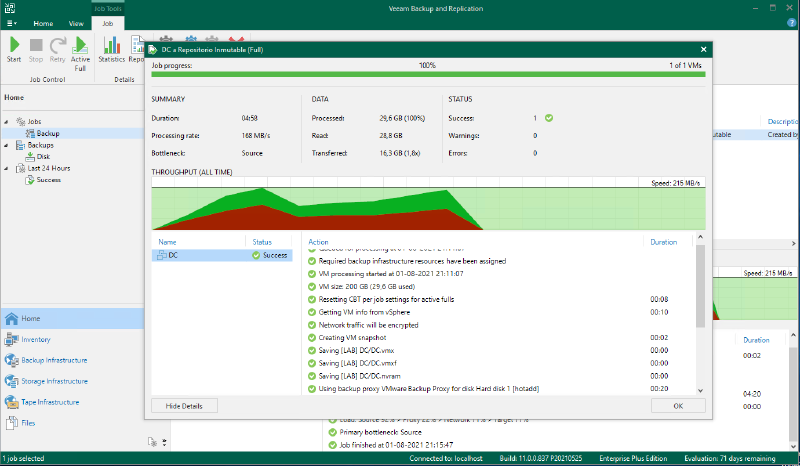Select Last 24 Hours tree node

point(49,168)
